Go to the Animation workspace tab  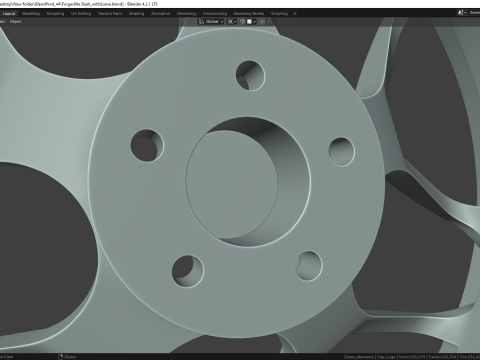click(x=160, y=14)
